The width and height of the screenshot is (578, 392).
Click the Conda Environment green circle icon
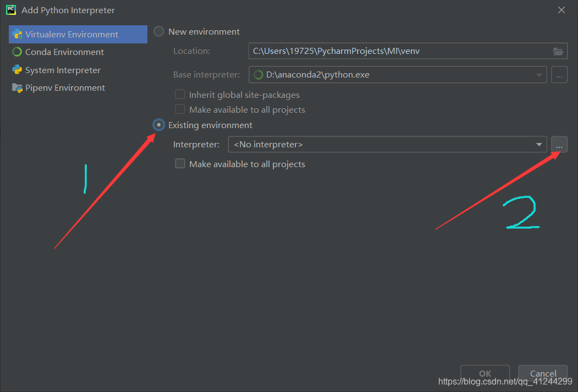[16, 52]
